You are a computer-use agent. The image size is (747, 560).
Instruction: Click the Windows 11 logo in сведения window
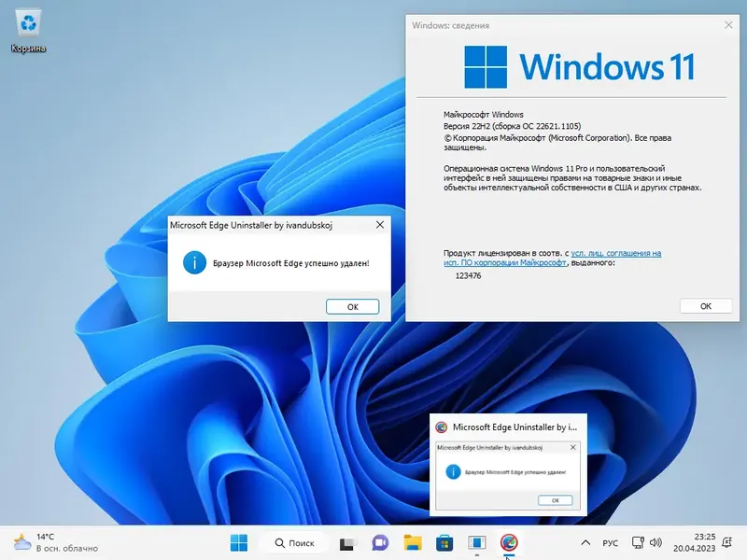[x=580, y=66]
